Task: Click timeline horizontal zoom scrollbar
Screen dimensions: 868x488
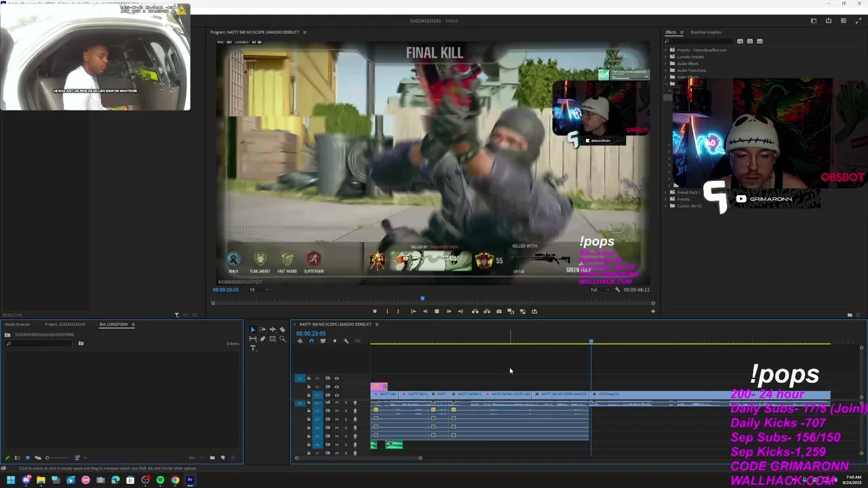Action: pyautogui.click(x=358, y=458)
